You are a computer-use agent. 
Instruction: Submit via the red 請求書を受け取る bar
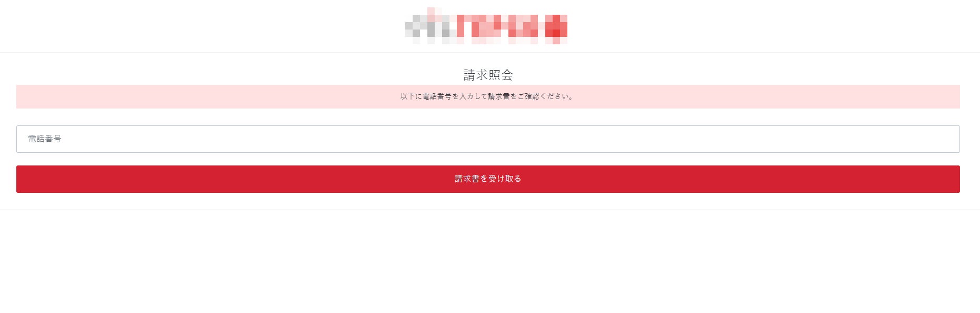click(x=488, y=179)
